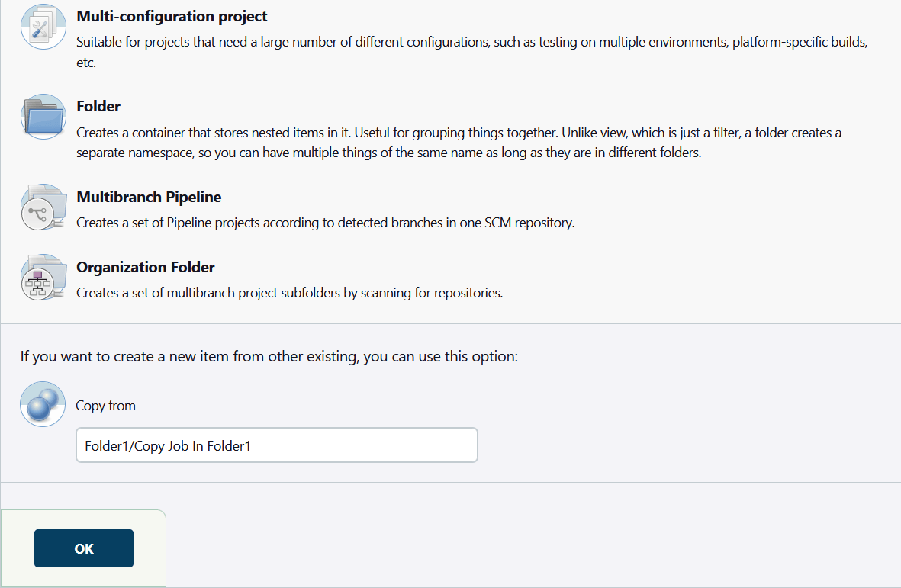Click the 'If you want to create' text
Image resolution: width=901 pixels, height=588 pixels.
(x=269, y=356)
